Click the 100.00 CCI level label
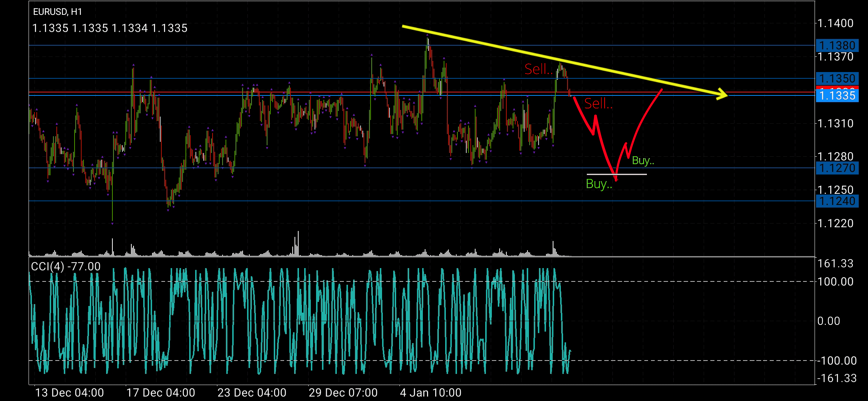The height and width of the screenshot is (401, 868). click(835, 281)
